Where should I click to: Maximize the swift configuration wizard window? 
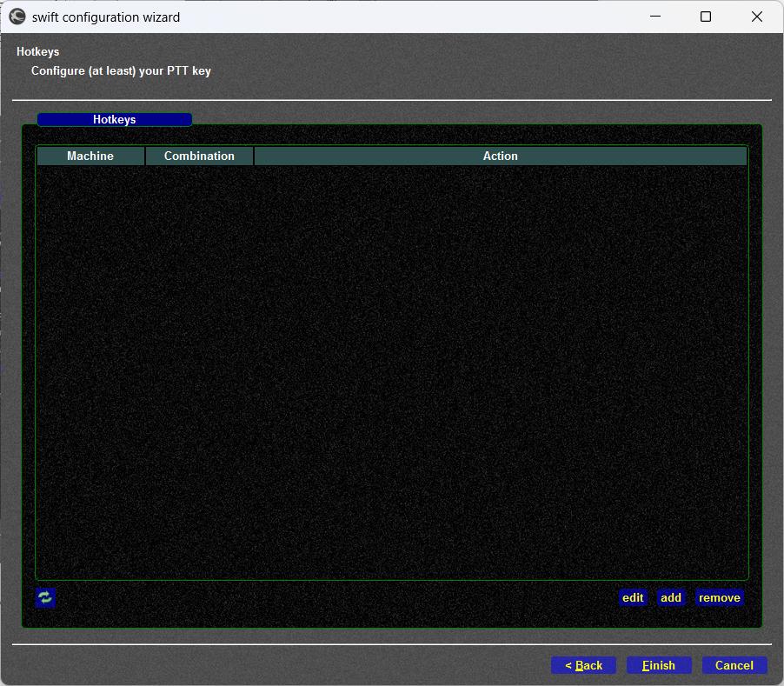tap(706, 17)
